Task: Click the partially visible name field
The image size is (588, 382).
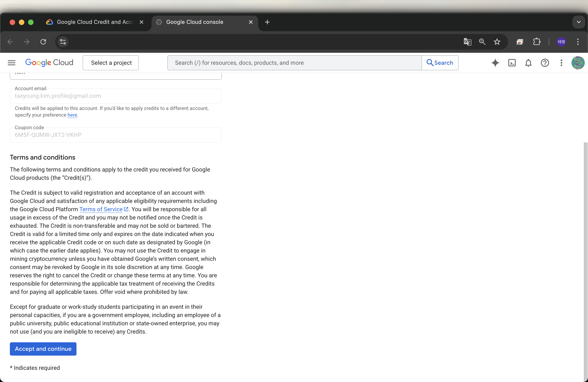Action: coord(116,76)
